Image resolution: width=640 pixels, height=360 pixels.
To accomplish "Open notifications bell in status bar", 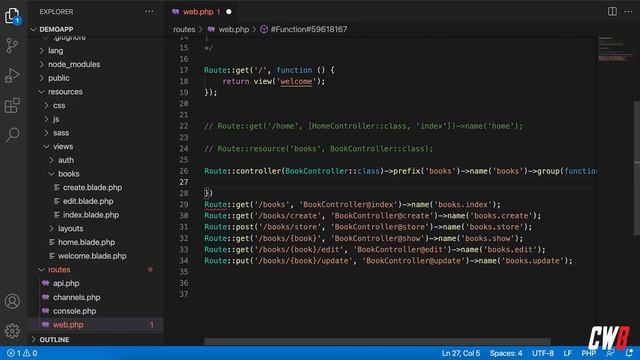I will [x=629, y=353].
